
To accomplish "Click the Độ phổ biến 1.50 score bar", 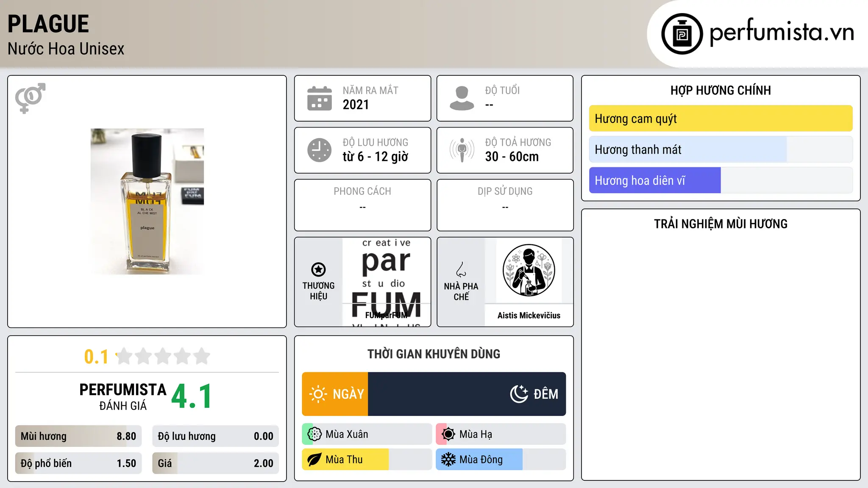I will pyautogui.click(x=78, y=463).
